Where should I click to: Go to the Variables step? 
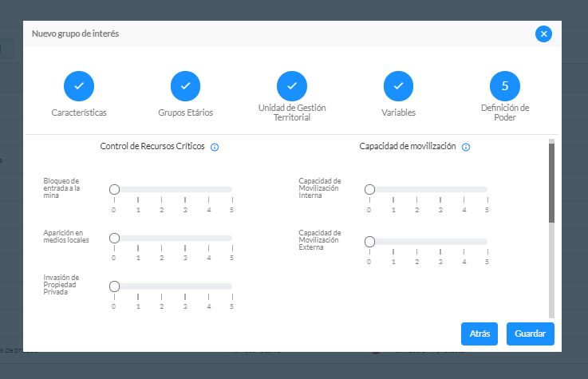click(398, 86)
